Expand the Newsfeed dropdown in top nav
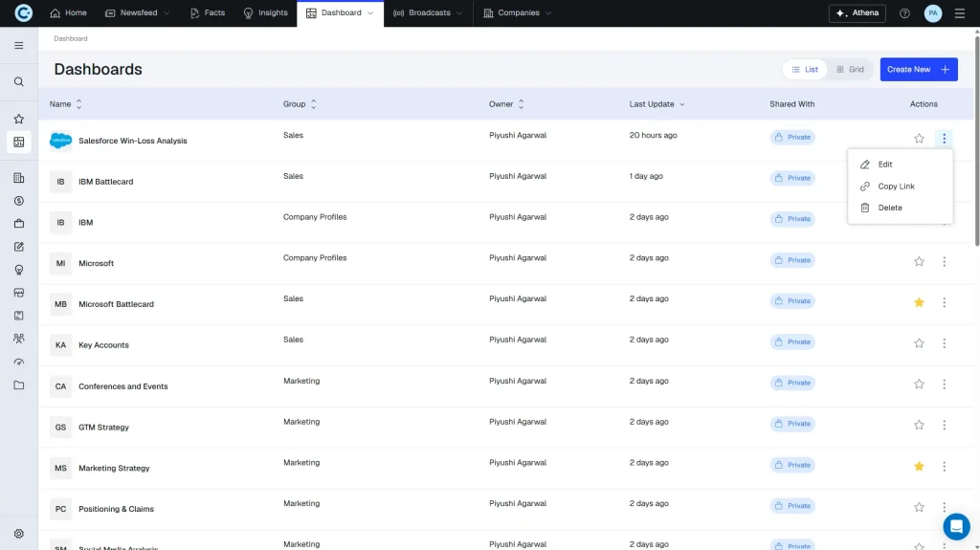The image size is (980, 550). pyautogui.click(x=167, y=13)
